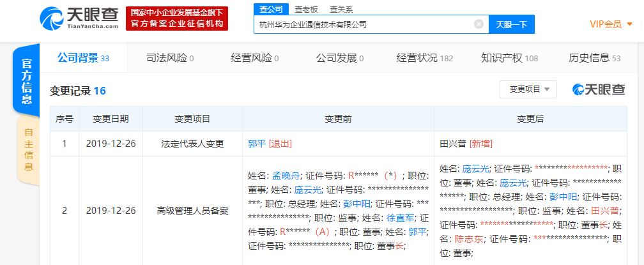Click 田兴普 name in row 2 变更后
644x265 pixels.
click(606, 211)
